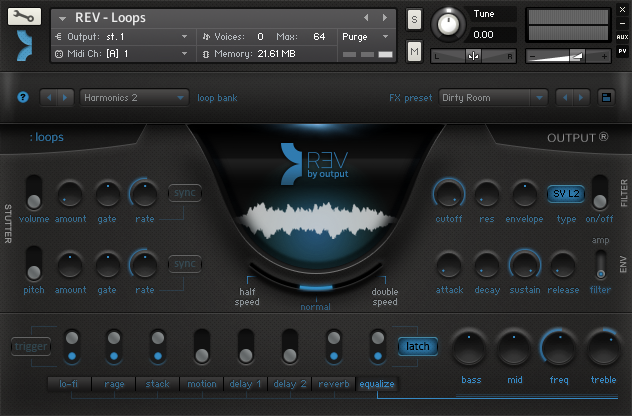Toggle the delay 1 effect switch
The height and width of the screenshot is (416, 632).
[246, 347]
